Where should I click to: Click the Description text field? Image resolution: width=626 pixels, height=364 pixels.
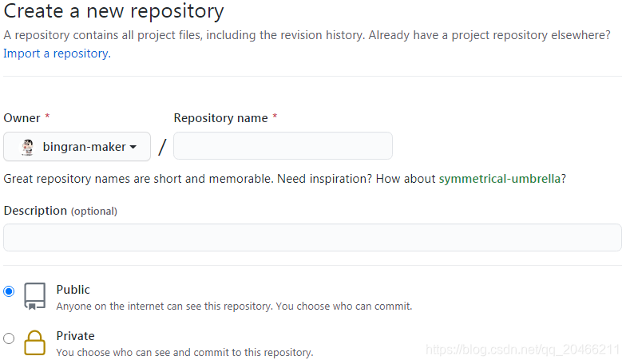pyautogui.click(x=313, y=238)
